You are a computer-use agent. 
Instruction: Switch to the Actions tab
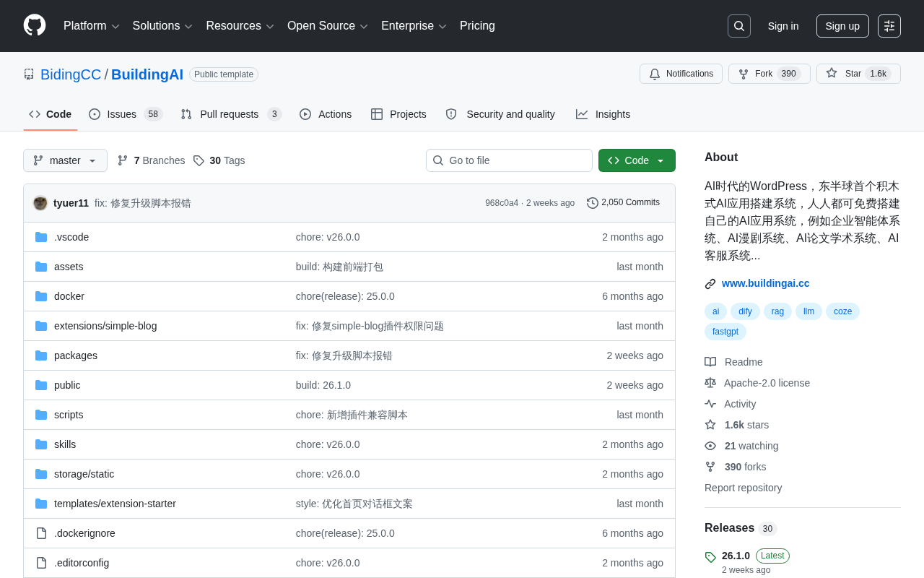point(326,114)
